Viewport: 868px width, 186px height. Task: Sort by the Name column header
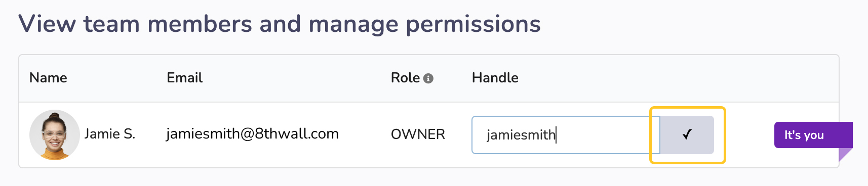(48, 78)
